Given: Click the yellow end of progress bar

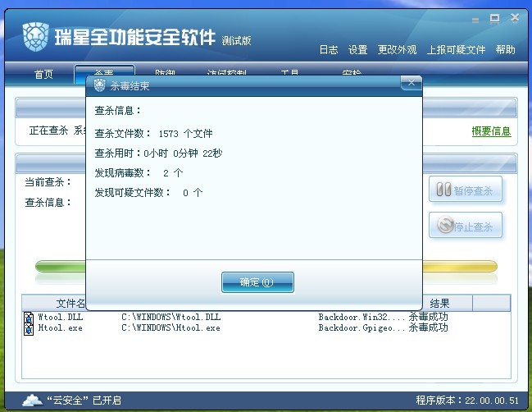Looking at the screenshot, I should pyautogui.click(x=460, y=266).
